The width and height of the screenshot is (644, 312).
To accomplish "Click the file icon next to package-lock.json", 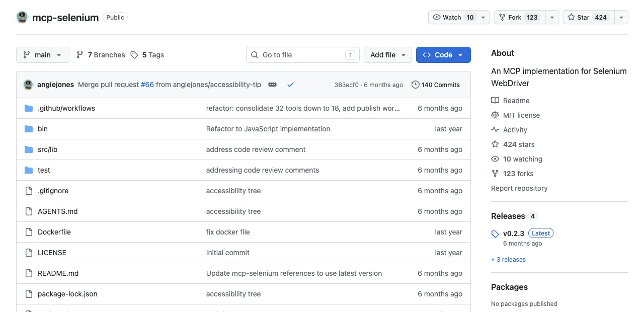I will point(29,294).
